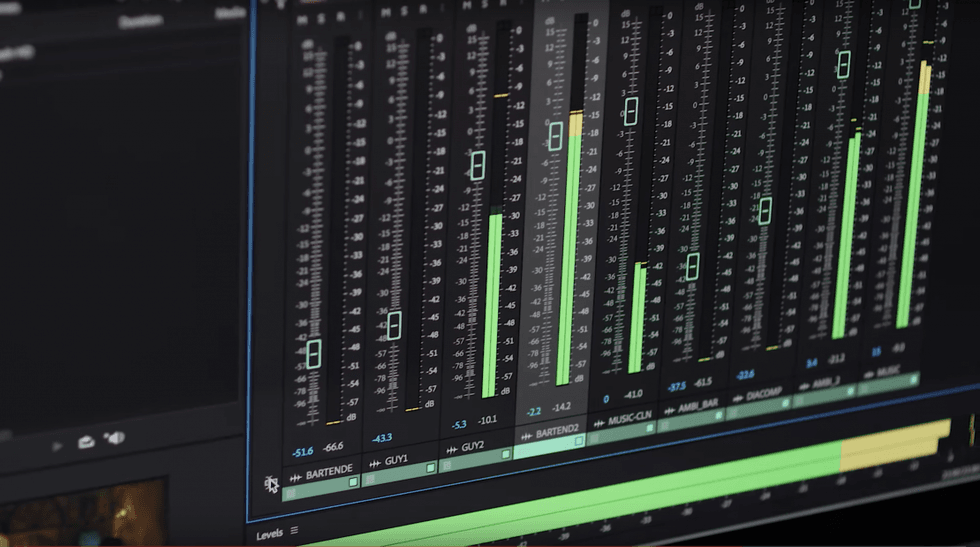Click the Levels panel tab label
Screen dimensions: 980x547
pyautogui.click(x=269, y=534)
